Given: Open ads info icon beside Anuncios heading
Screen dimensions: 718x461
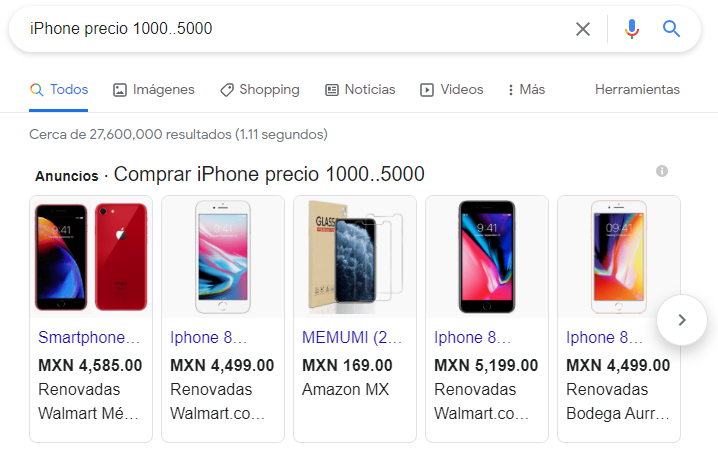Looking at the screenshot, I should pyautogui.click(x=662, y=171).
